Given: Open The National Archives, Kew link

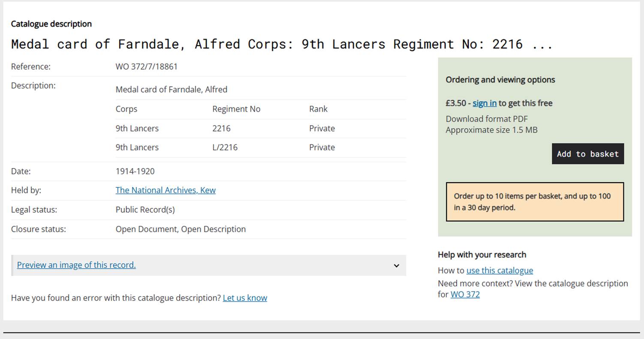Looking at the screenshot, I should pos(166,190).
